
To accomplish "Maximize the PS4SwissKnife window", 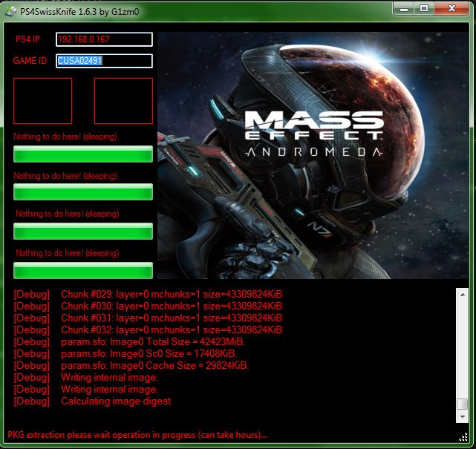I will 424,8.
